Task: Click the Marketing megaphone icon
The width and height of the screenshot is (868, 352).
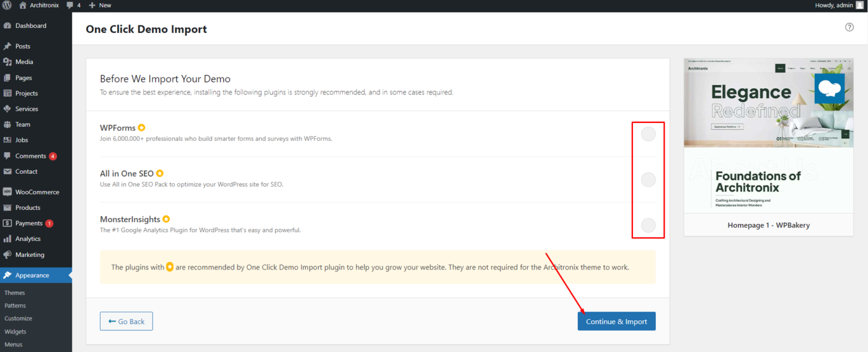Action: (7, 255)
